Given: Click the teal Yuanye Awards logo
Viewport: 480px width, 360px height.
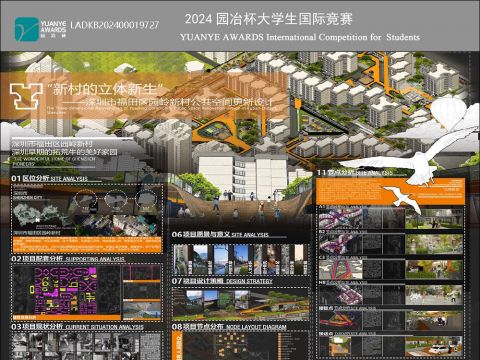Looking at the screenshot, I should tap(27, 29).
